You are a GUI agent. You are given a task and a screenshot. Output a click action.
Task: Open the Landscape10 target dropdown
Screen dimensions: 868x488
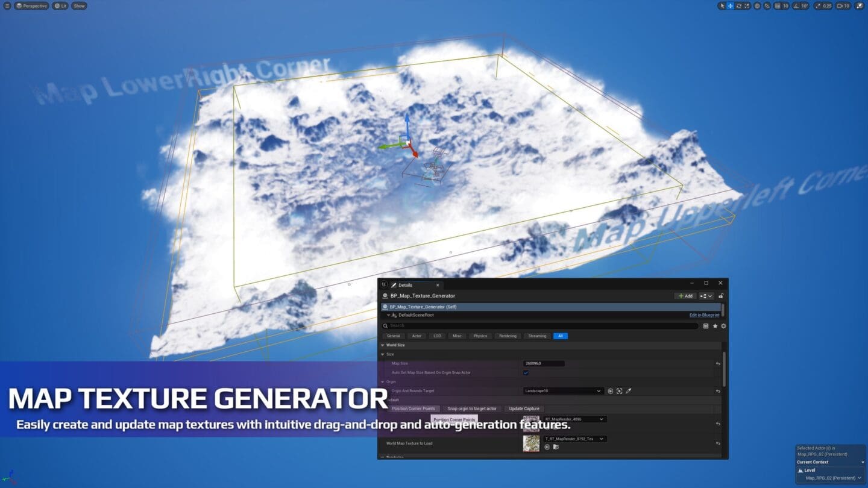(x=563, y=391)
